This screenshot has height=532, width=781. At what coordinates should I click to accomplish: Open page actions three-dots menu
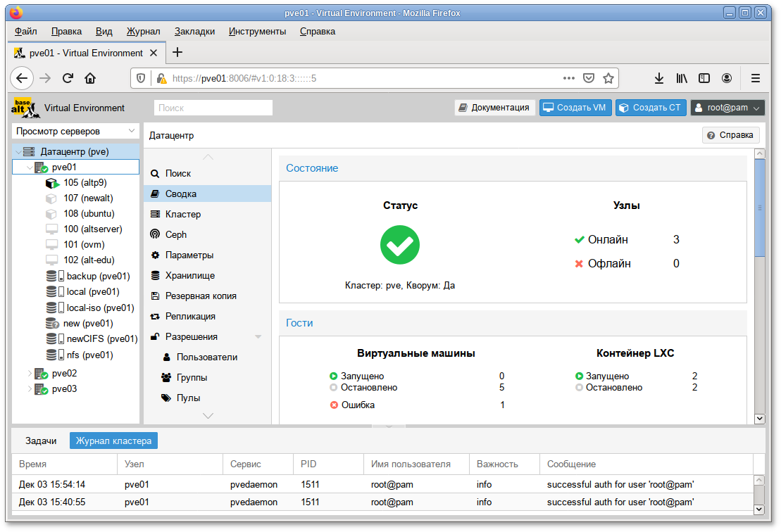[x=569, y=78]
